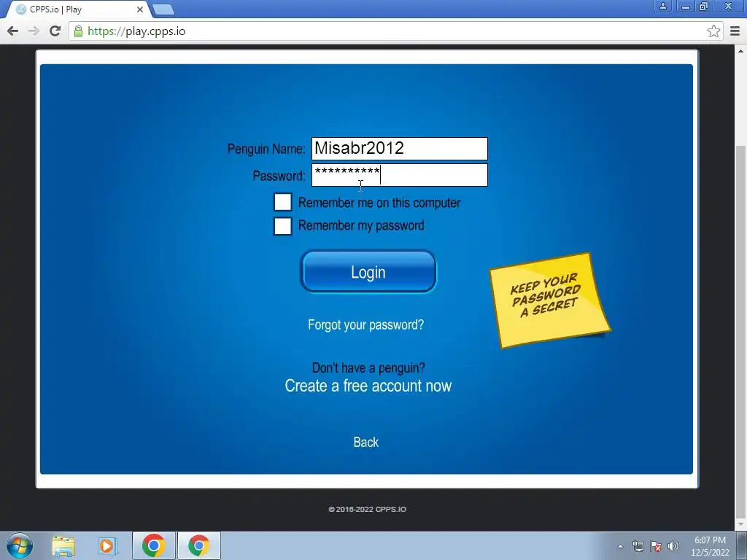Click the Don't have a penguin text
Image resolution: width=747 pixels, height=560 pixels.
pyautogui.click(x=368, y=368)
